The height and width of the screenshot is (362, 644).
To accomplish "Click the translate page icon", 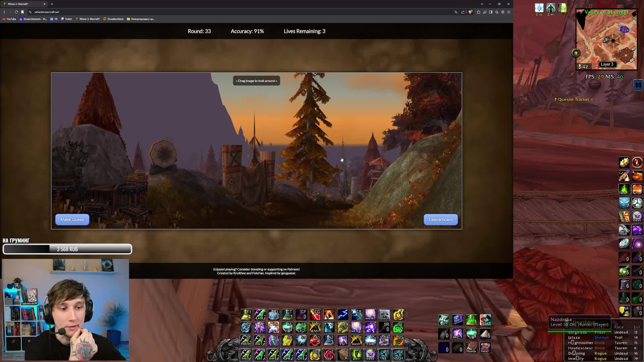I will coord(456,12).
